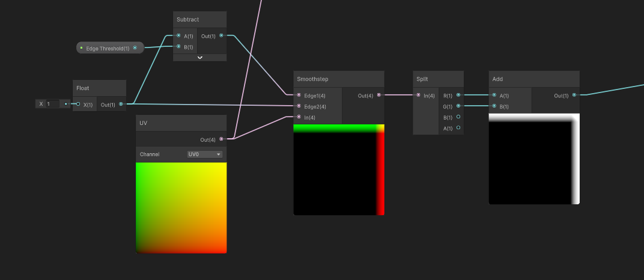The width and height of the screenshot is (644, 280).
Task: Click Add node B(1) input port
Action: point(494,106)
